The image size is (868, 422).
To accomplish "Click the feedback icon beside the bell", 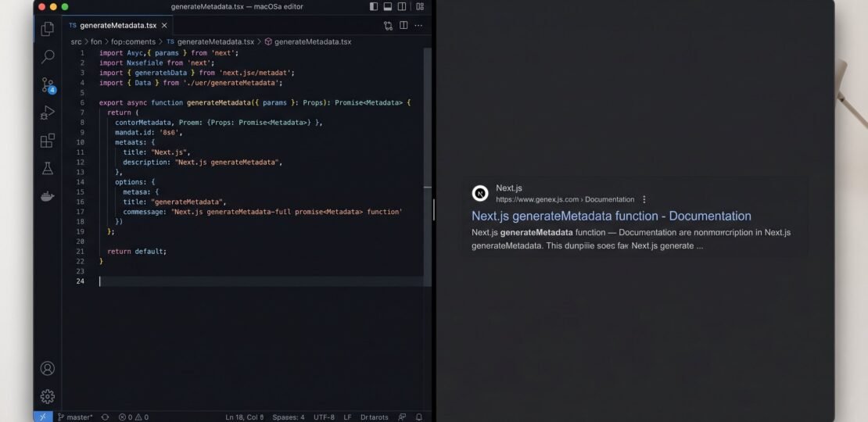I will click(403, 417).
